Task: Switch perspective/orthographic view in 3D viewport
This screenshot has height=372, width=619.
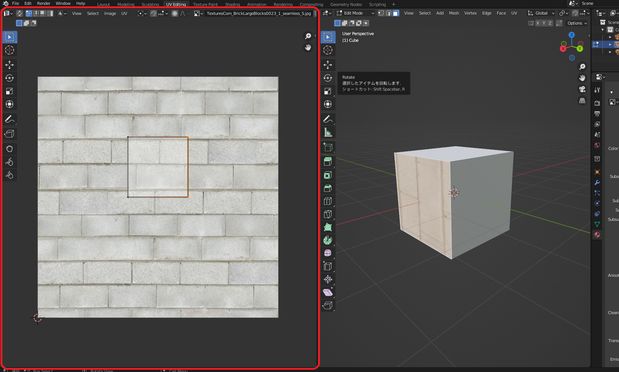Action: coord(582,101)
